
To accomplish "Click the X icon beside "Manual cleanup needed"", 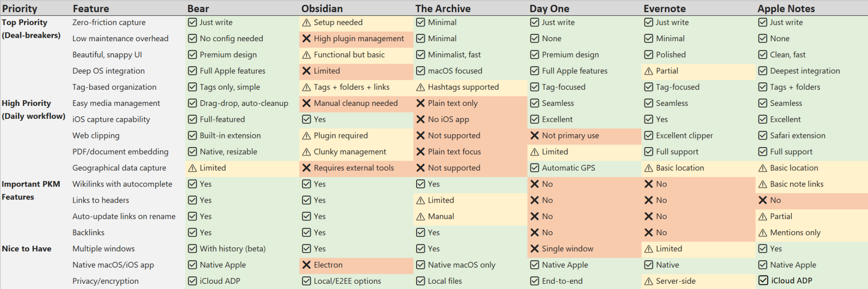I will point(306,103).
